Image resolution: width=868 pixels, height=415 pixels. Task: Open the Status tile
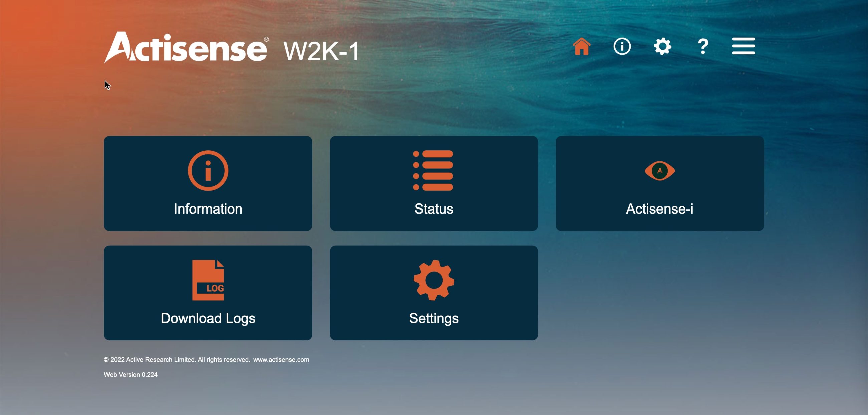coord(434,183)
